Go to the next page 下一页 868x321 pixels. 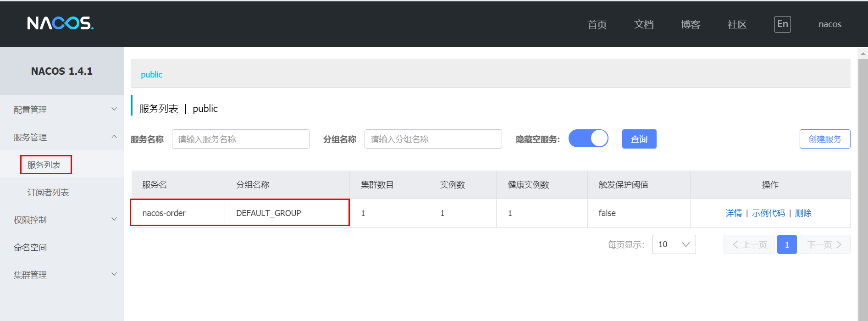[825, 244]
